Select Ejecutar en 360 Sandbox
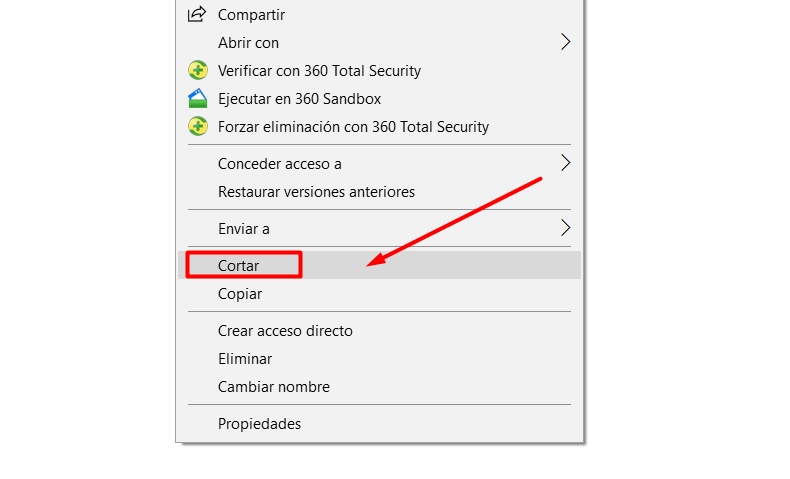The width and height of the screenshot is (790, 479). (x=379, y=99)
